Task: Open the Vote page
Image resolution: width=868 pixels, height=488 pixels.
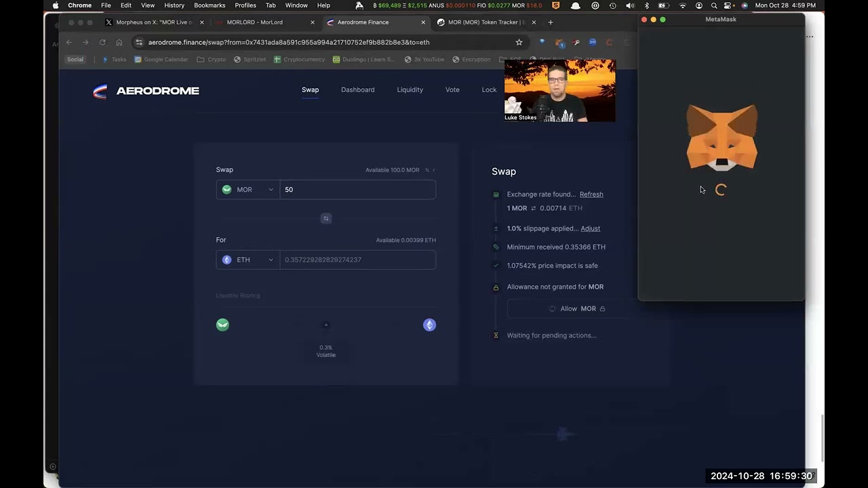Action: (x=452, y=89)
